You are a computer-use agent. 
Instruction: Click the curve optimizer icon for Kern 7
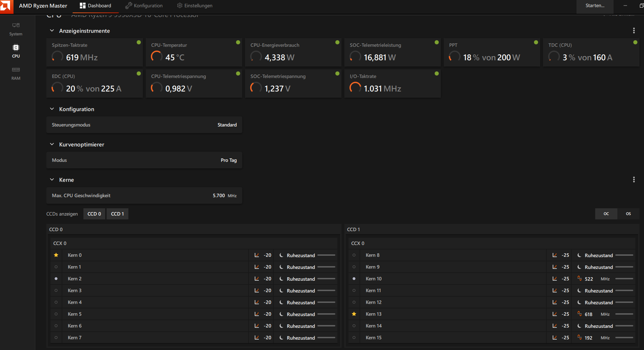(257, 338)
